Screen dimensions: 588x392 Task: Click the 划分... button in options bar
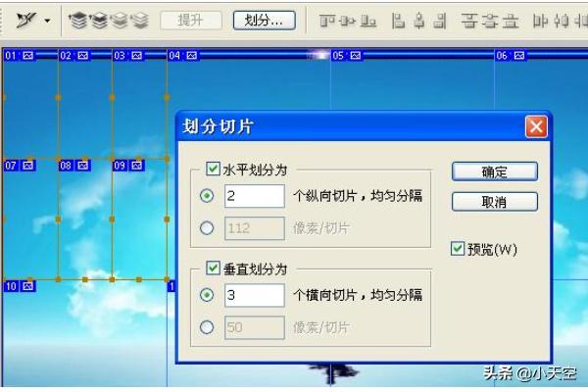(x=265, y=19)
